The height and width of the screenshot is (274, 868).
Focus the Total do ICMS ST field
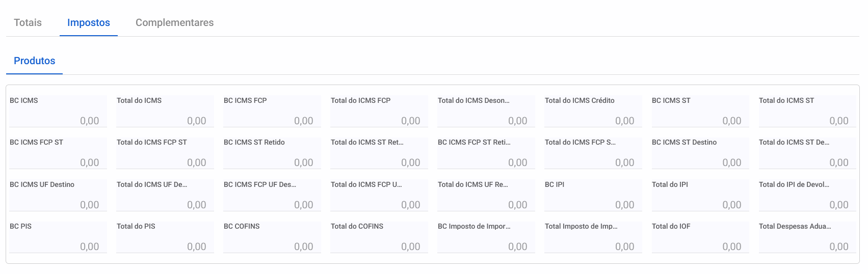coord(807,111)
